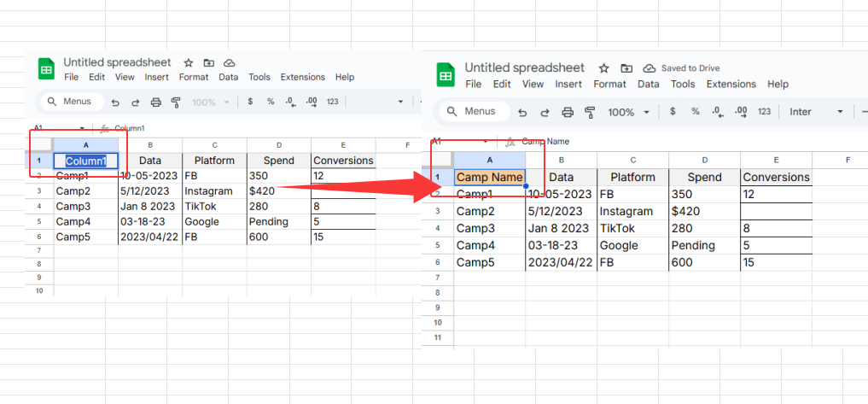Select the orange Camp Name cell
This screenshot has height=404, width=868.
point(489,178)
